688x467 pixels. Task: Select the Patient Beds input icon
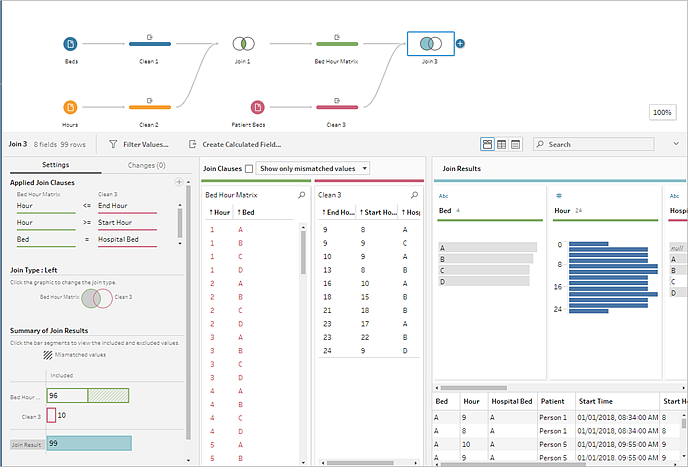(x=258, y=107)
